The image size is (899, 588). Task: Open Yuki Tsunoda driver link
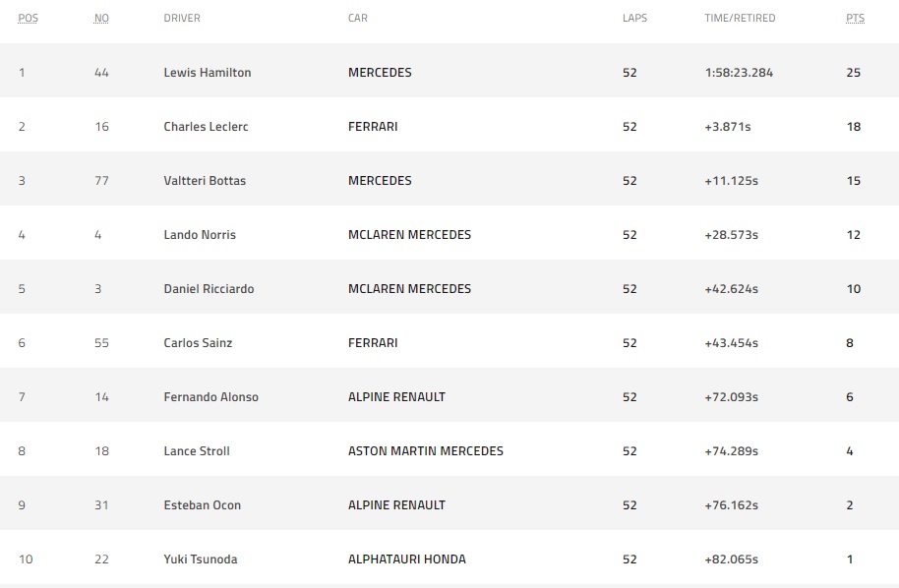coord(200,559)
